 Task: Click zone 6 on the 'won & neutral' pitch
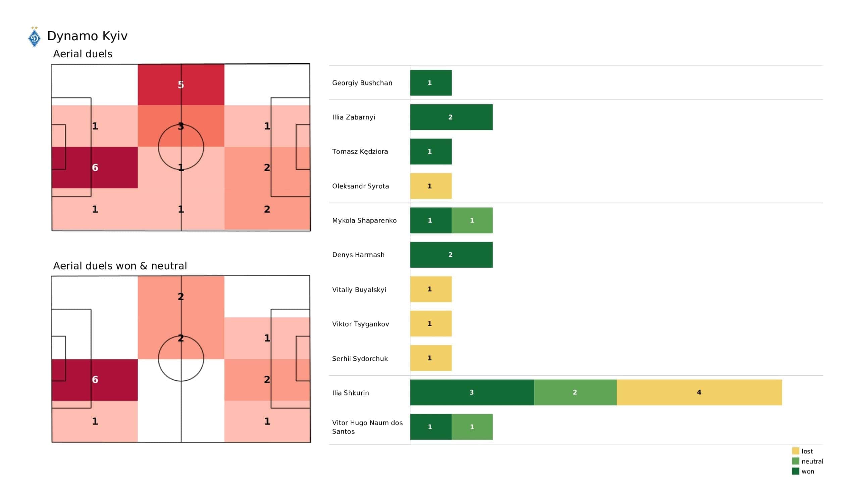pos(95,380)
